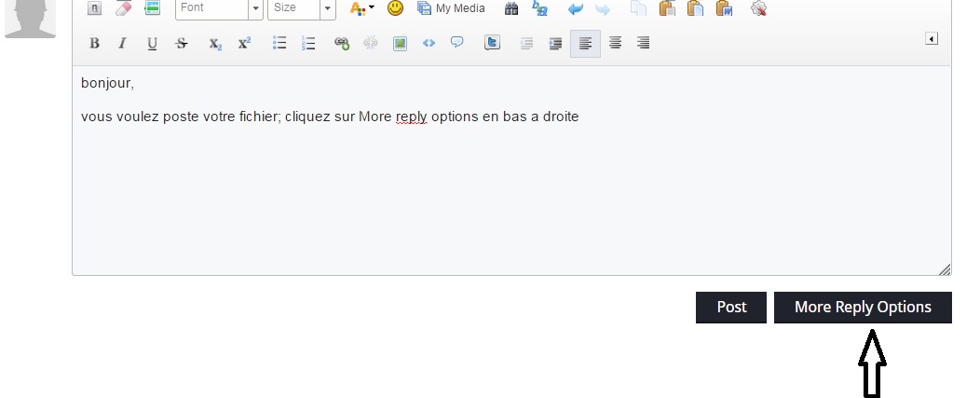The width and height of the screenshot is (980, 398).
Task: Insert an image with picture icon
Action: click(400, 43)
